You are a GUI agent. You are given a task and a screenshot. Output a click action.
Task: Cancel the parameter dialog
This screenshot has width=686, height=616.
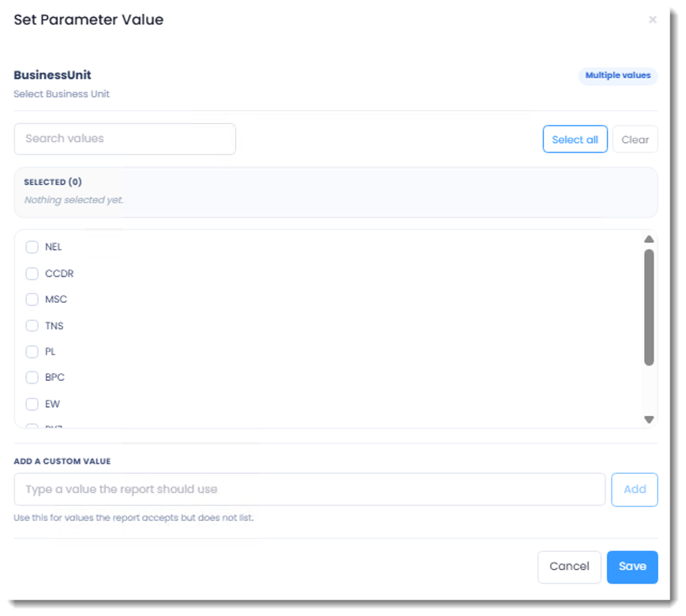pyautogui.click(x=569, y=567)
